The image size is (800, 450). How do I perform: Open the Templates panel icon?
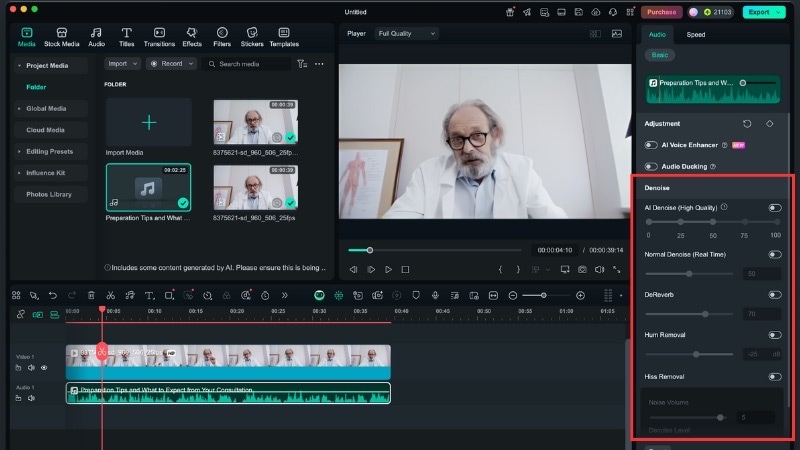point(284,37)
